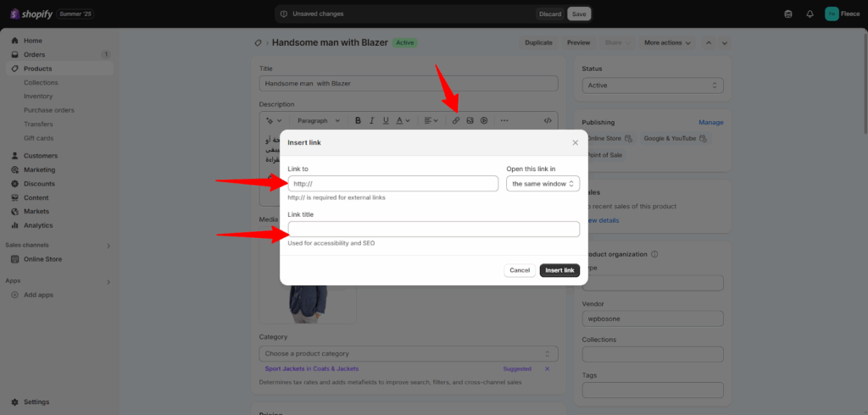Open the HTML code view icon

point(547,121)
